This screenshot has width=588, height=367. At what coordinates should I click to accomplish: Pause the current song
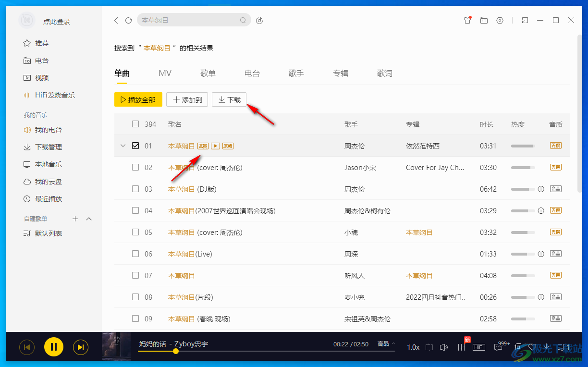tap(54, 347)
